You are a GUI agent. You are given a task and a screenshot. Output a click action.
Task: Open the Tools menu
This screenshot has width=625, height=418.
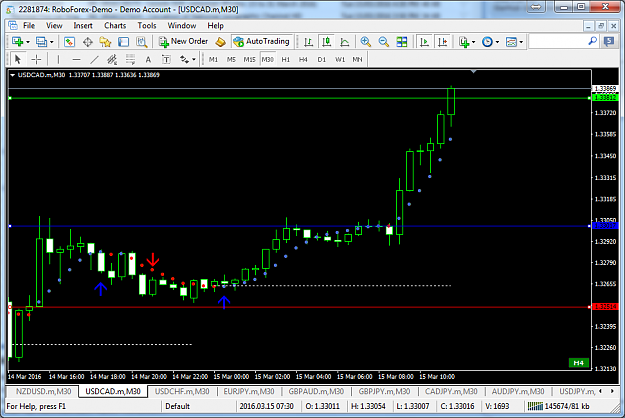tap(147, 26)
